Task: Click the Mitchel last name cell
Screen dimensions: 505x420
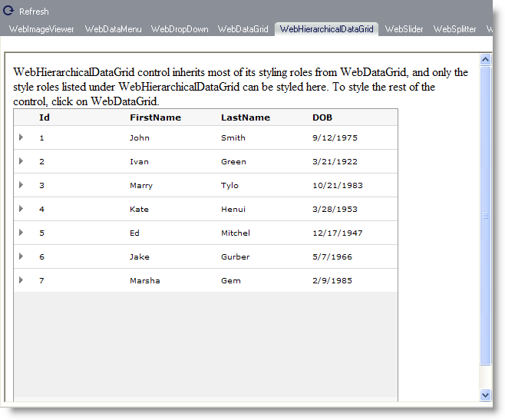Action: [236, 233]
